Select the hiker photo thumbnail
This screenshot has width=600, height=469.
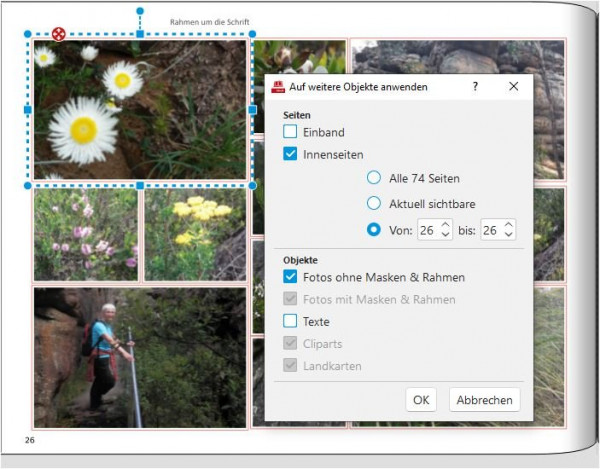coord(140,357)
